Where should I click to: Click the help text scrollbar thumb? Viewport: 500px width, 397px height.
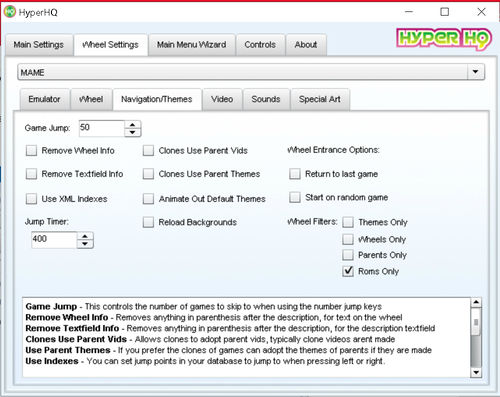pos(476,322)
